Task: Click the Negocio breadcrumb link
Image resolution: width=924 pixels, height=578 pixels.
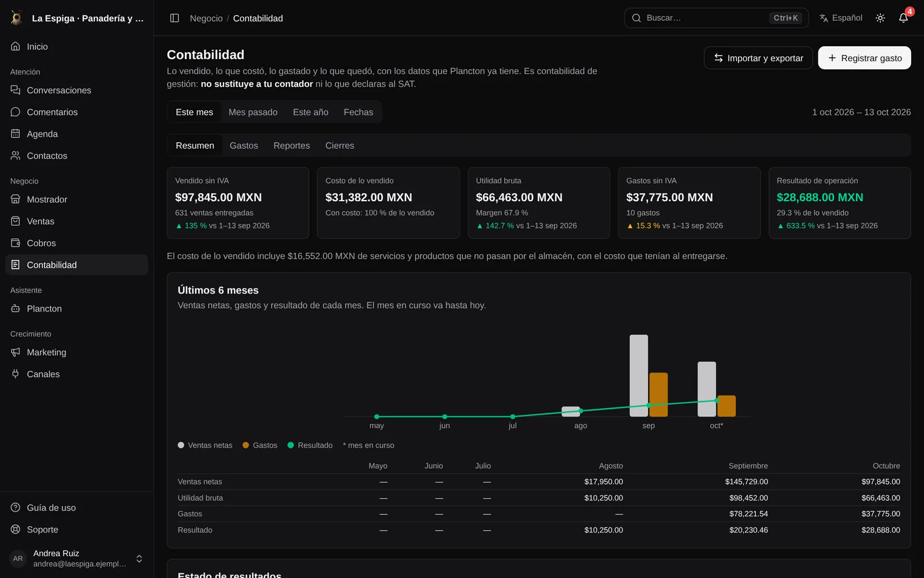Action: [206, 18]
